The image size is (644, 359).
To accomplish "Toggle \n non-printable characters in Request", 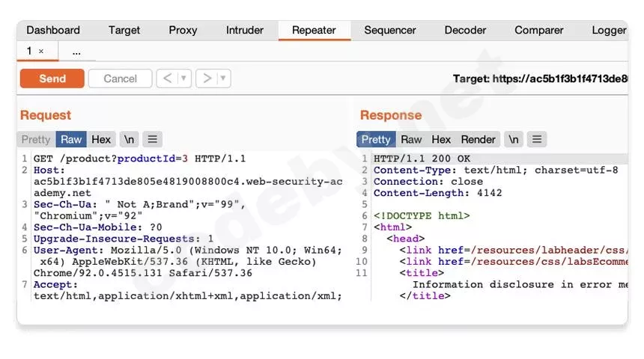I will [x=129, y=139].
